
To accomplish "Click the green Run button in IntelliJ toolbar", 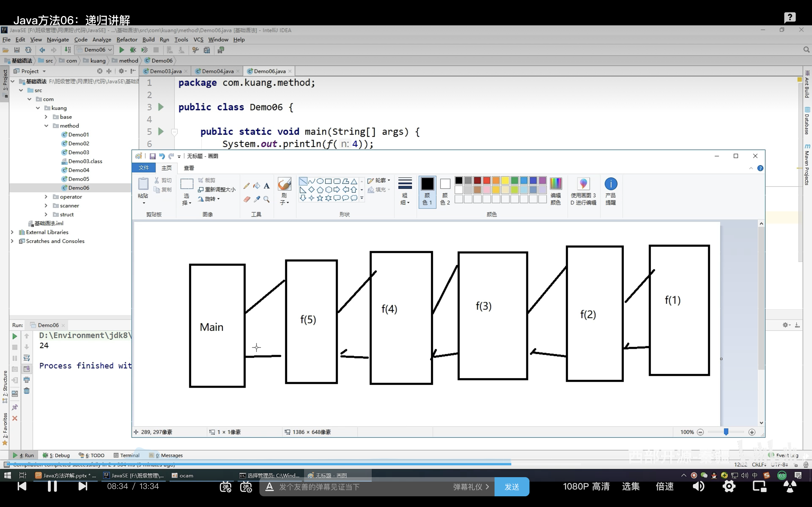I will coord(122,50).
